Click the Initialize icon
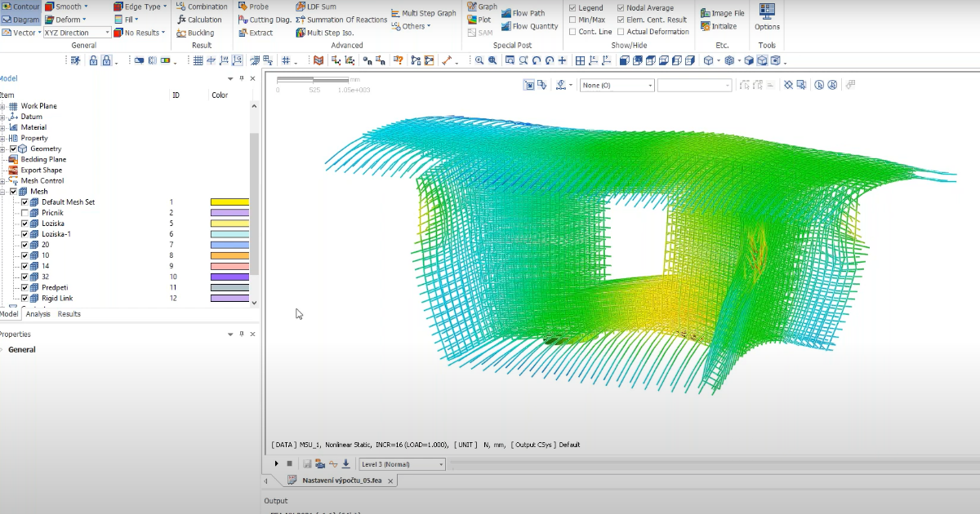Screen dimensions: 980x514 click(x=706, y=26)
